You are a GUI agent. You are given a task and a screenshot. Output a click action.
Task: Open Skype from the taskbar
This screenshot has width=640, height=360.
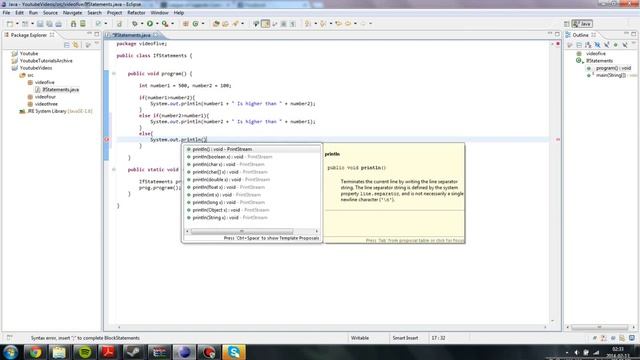(234, 352)
